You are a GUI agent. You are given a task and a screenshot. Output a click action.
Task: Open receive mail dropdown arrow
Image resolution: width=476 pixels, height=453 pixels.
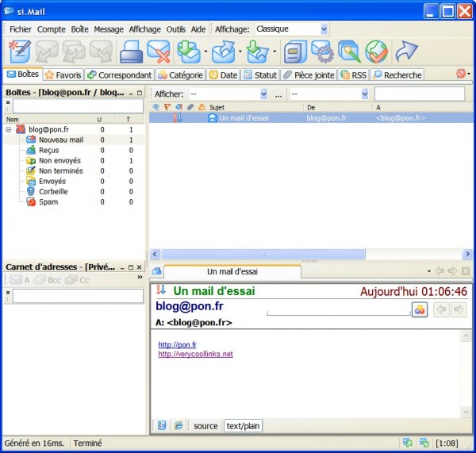coord(205,52)
